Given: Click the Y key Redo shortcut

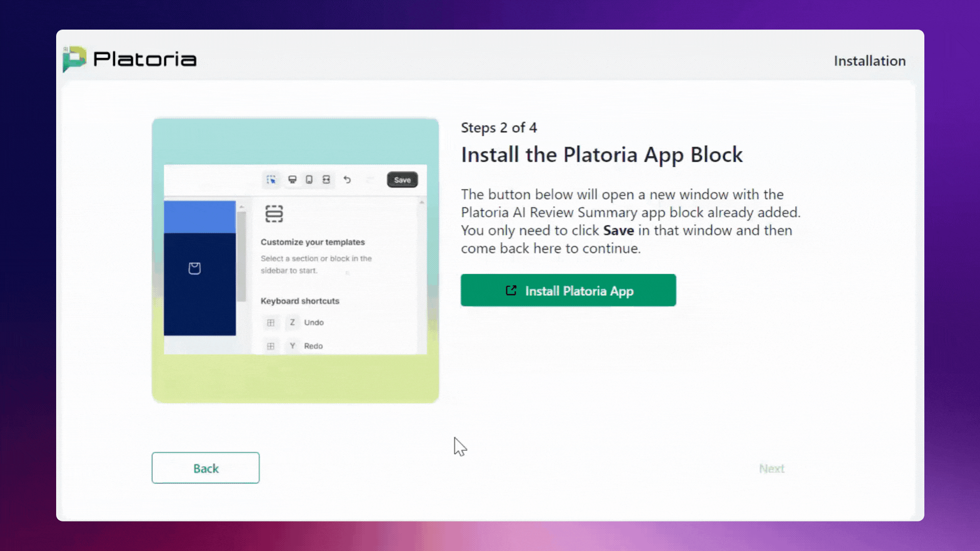Looking at the screenshot, I should coord(292,346).
